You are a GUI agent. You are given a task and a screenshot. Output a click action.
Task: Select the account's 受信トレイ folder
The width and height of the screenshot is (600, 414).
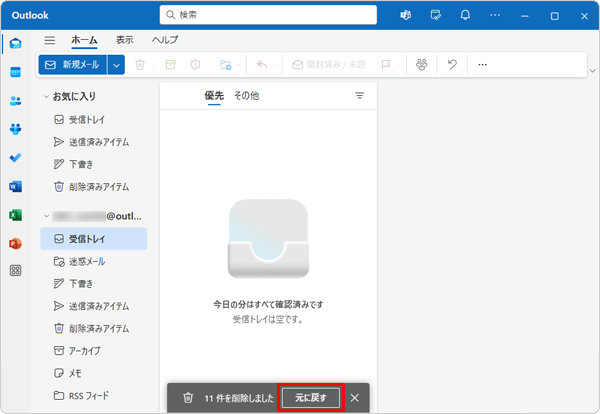point(94,239)
